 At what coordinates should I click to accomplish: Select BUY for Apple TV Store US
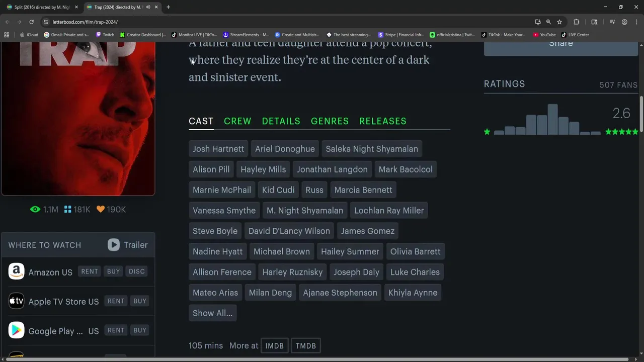(140, 301)
